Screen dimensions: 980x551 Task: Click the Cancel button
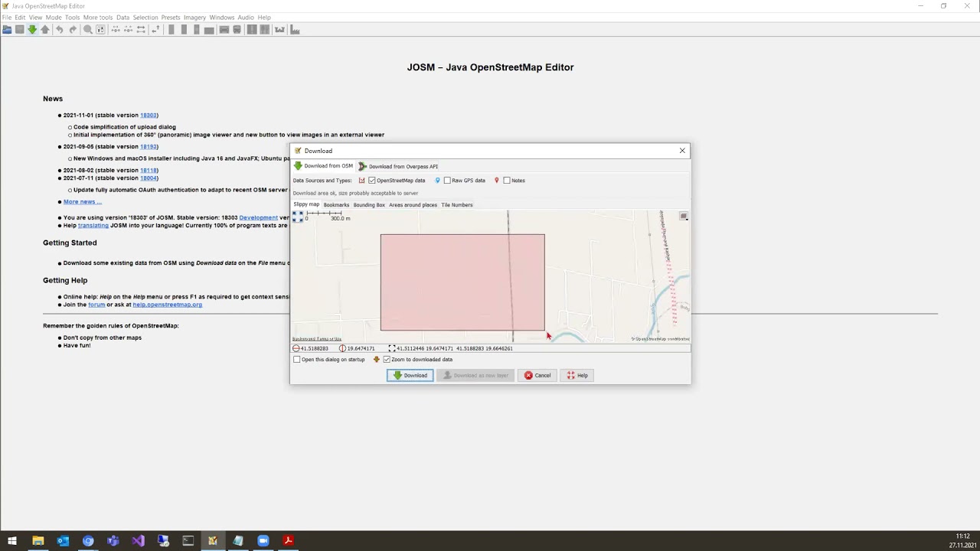click(537, 375)
